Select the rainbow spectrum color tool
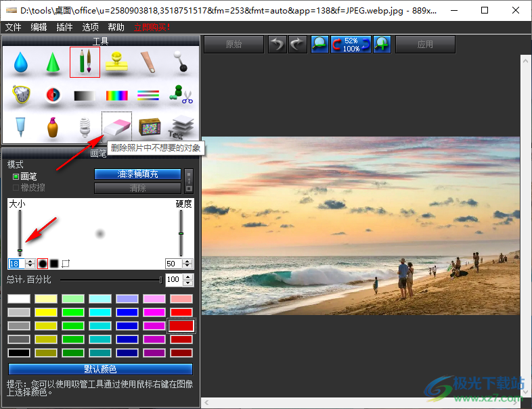Image resolution: width=532 pixels, height=409 pixels. tap(116, 96)
